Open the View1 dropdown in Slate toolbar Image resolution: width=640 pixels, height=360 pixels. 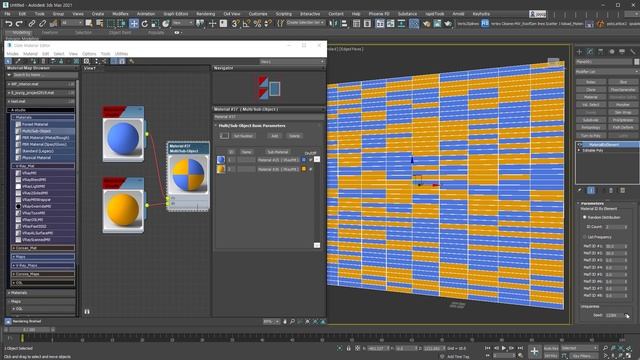click(292, 61)
